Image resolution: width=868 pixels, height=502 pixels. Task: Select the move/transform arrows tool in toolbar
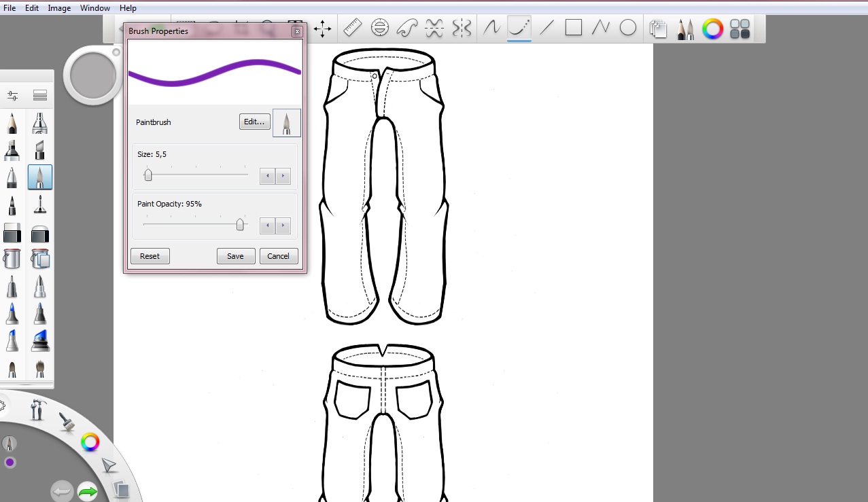point(322,29)
